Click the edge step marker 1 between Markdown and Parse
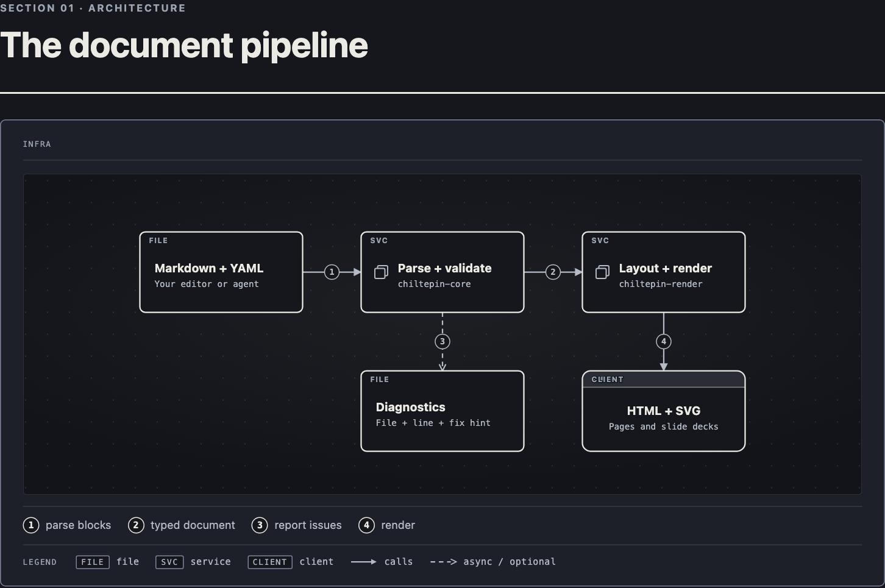Image resolution: width=885 pixels, height=588 pixels. tap(332, 272)
